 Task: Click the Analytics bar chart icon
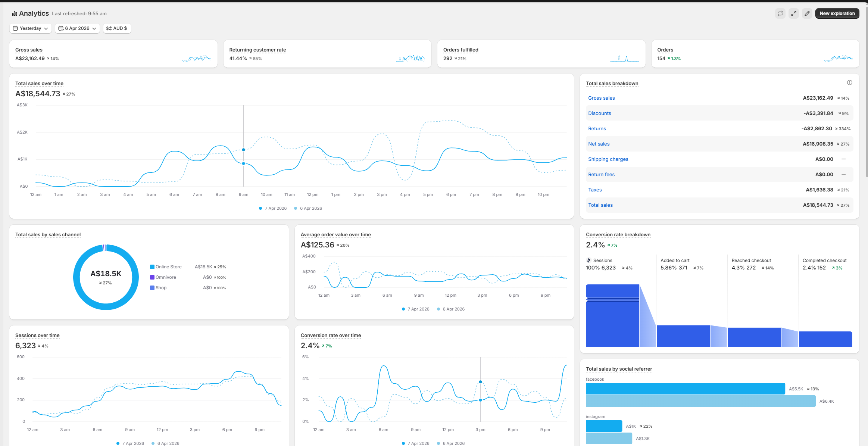pyautogui.click(x=15, y=13)
